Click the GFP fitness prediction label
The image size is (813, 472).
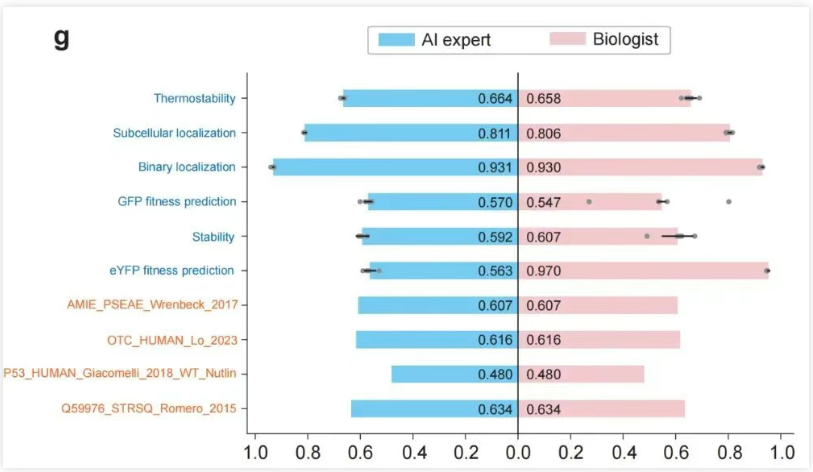point(177,201)
